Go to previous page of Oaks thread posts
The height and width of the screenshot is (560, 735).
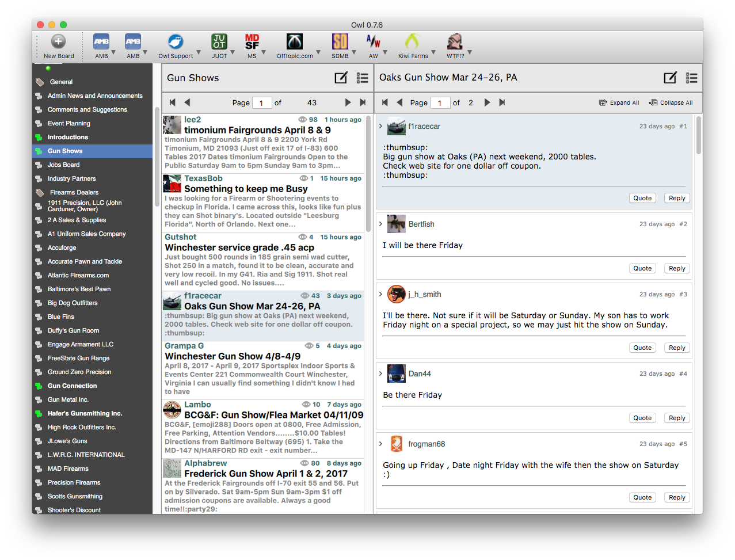399,102
